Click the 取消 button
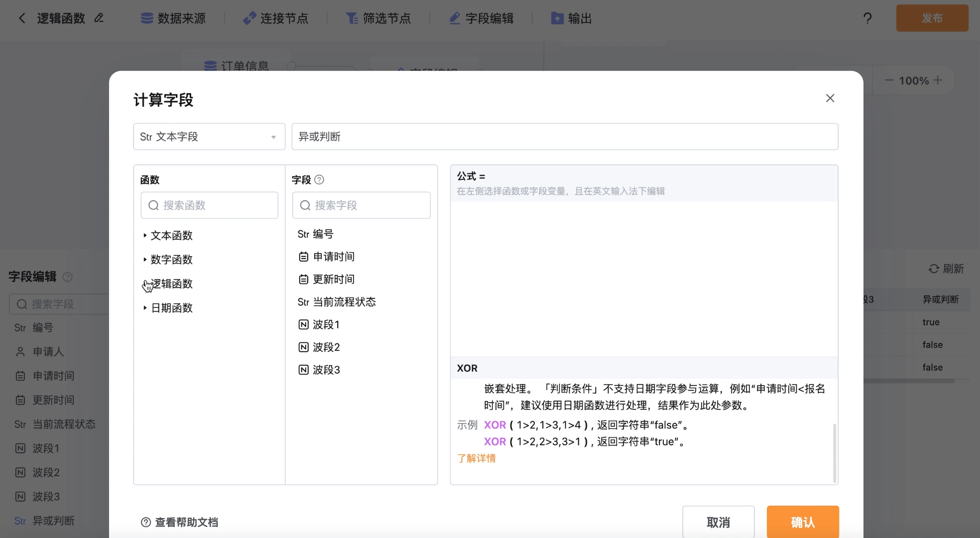 click(719, 522)
